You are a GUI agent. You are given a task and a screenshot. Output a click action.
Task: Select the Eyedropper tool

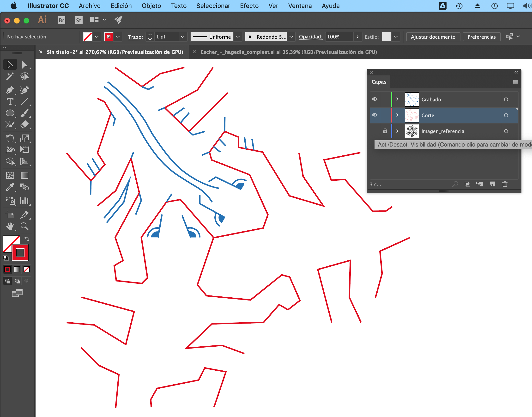point(10,187)
